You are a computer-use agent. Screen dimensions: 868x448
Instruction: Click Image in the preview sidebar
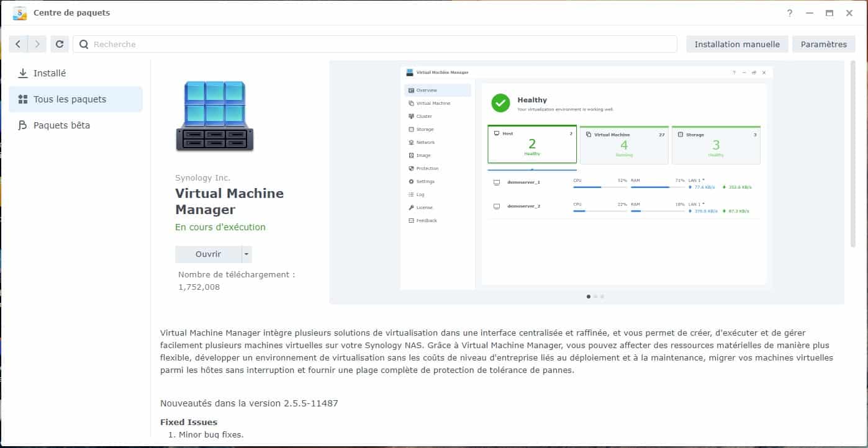(x=438, y=156)
